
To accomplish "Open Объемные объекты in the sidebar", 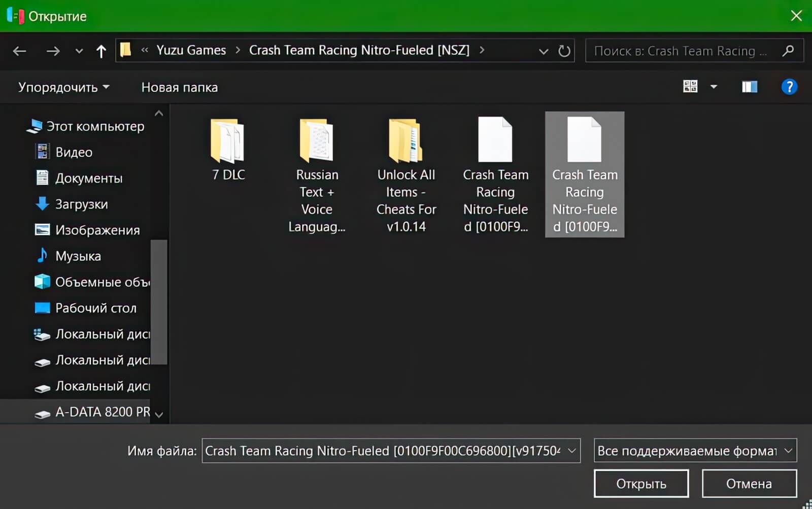I will pyautogui.click(x=91, y=282).
